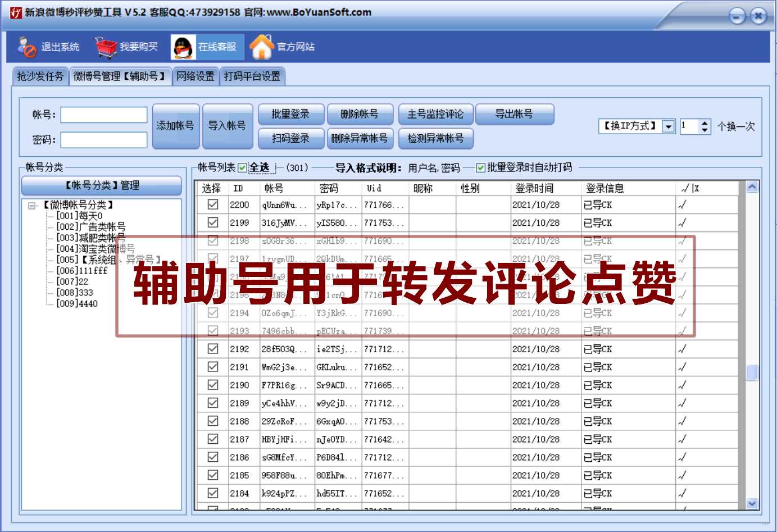Uncheck the row with ID 2188
Viewport: 777px width, 532px height.
[213, 421]
